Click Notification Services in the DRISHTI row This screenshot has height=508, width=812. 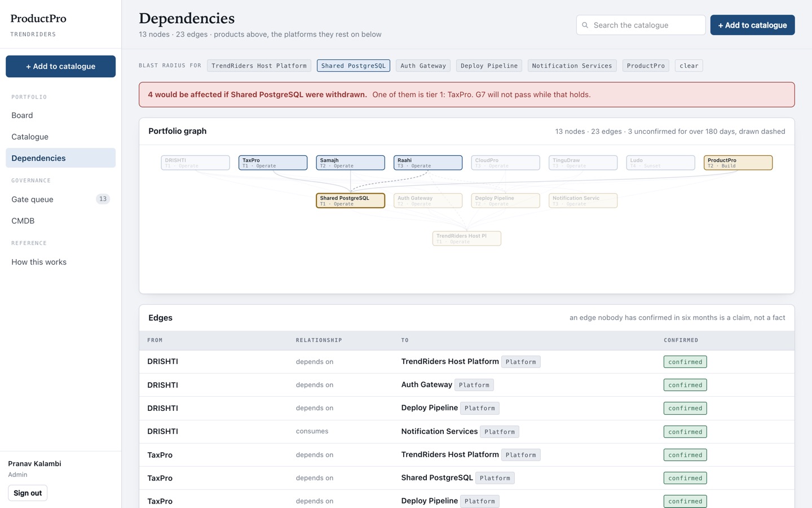[x=439, y=431]
